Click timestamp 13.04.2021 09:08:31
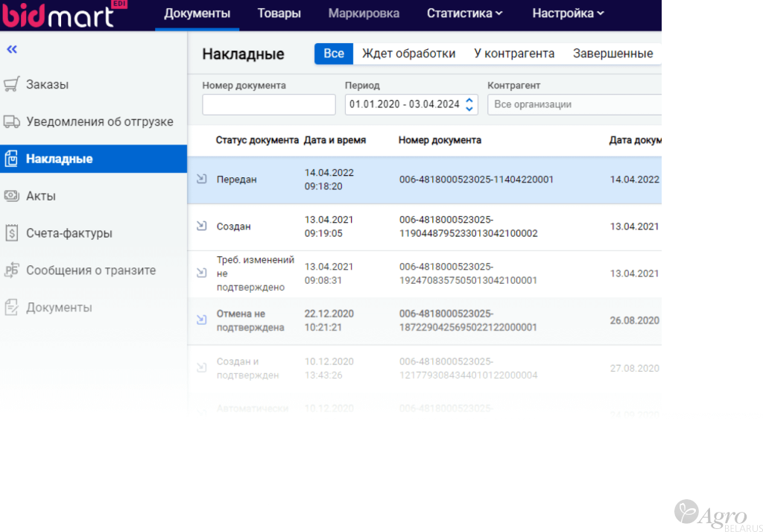The height and width of the screenshot is (532, 763). tap(329, 273)
